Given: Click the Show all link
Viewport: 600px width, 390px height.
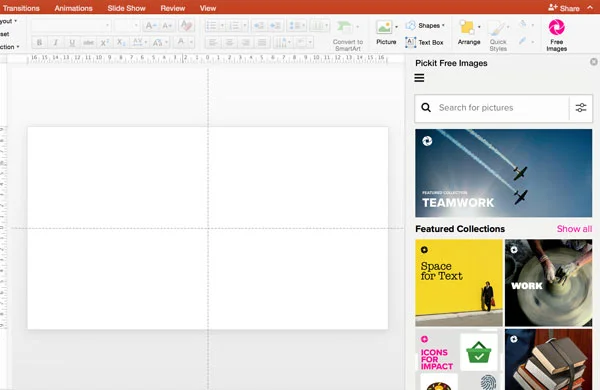Looking at the screenshot, I should coord(574,229).
